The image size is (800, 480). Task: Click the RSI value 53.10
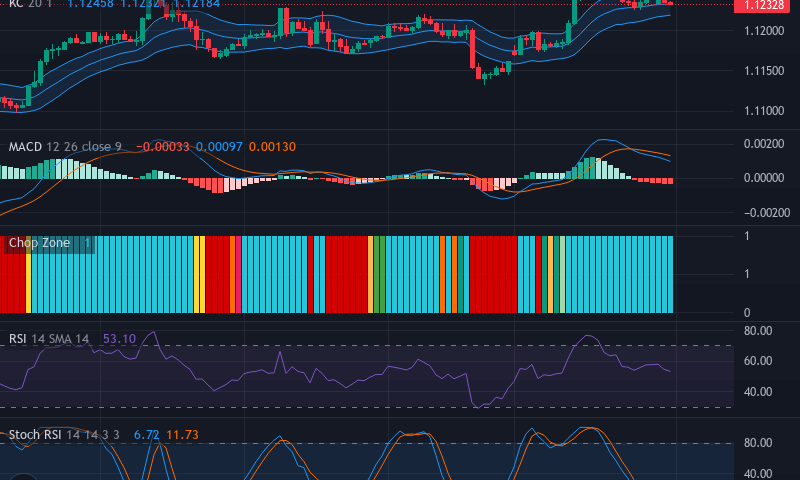pyautogui.click(x=119, y=339)
